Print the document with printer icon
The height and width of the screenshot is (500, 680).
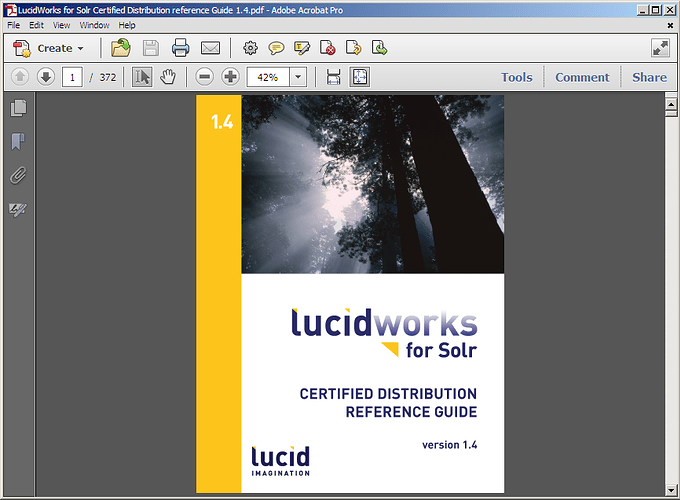(x=180, y=48)
